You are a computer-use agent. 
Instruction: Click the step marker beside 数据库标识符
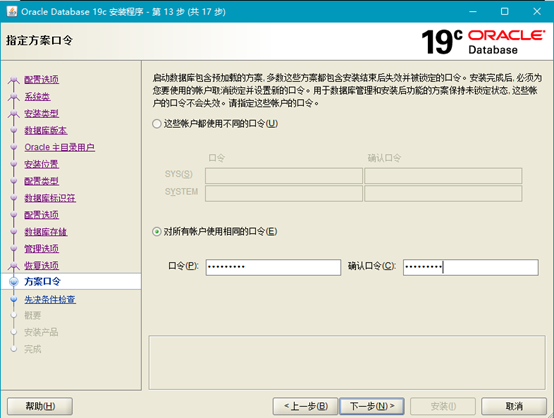(x=14, y=198)
